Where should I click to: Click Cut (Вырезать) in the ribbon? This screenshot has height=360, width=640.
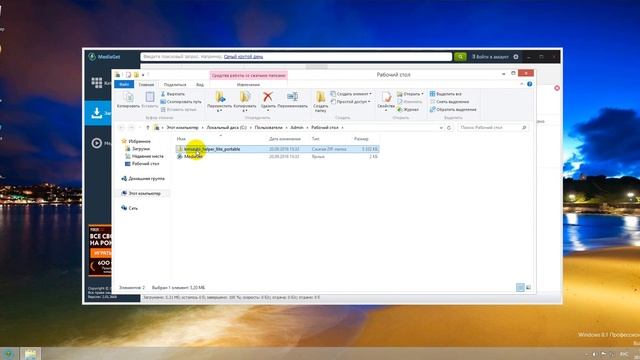[x=173, y=94]
